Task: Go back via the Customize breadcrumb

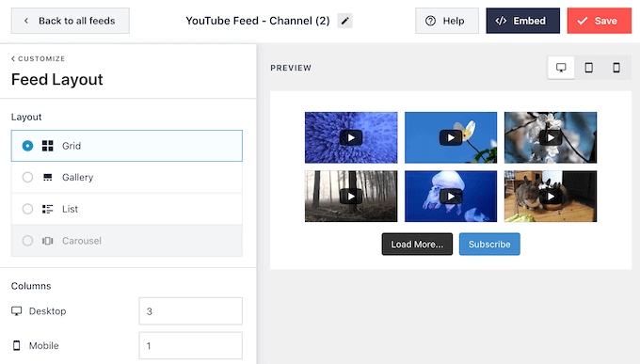Action: [38, 58]
